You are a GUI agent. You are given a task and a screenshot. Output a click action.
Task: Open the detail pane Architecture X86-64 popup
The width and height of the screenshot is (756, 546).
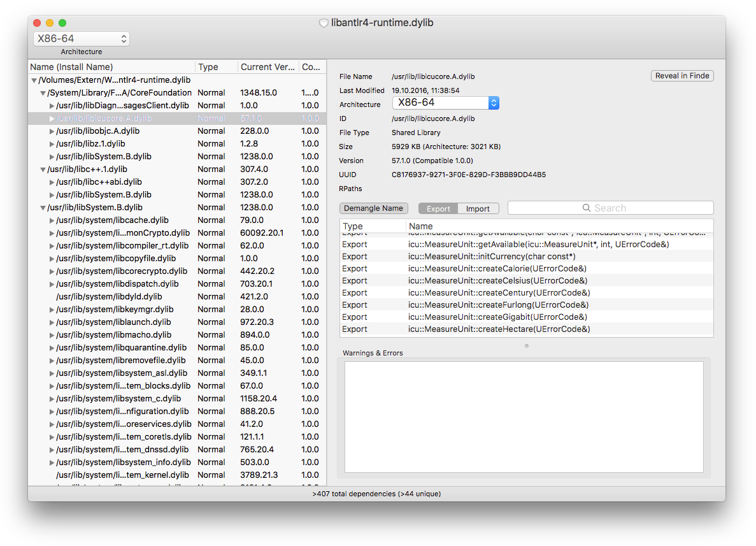coord(445,103)
